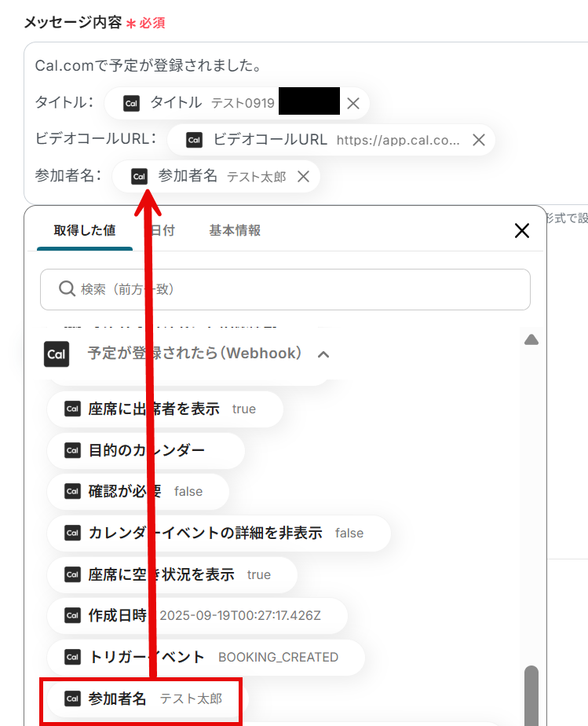
Task: Remove the タイトル chip from the message
Action: (x=353, y=103)
